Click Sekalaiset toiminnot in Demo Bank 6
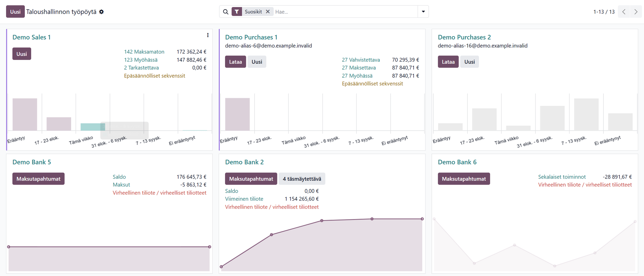 pos(562,177)
